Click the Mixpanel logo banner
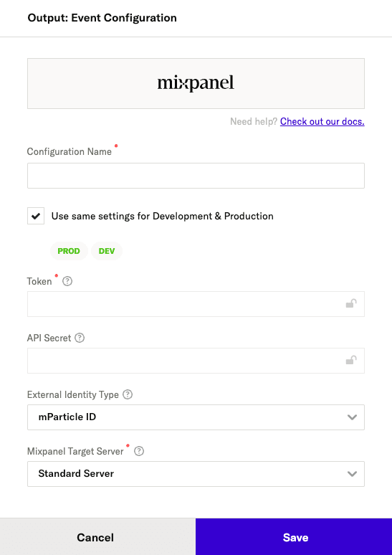This screenshot has height=555, width=392. 196,83
